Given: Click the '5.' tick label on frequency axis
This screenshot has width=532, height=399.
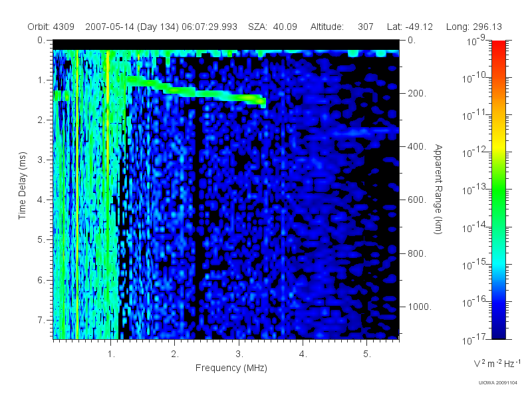Looking at the screenshot, I should (x=367, y=354).
